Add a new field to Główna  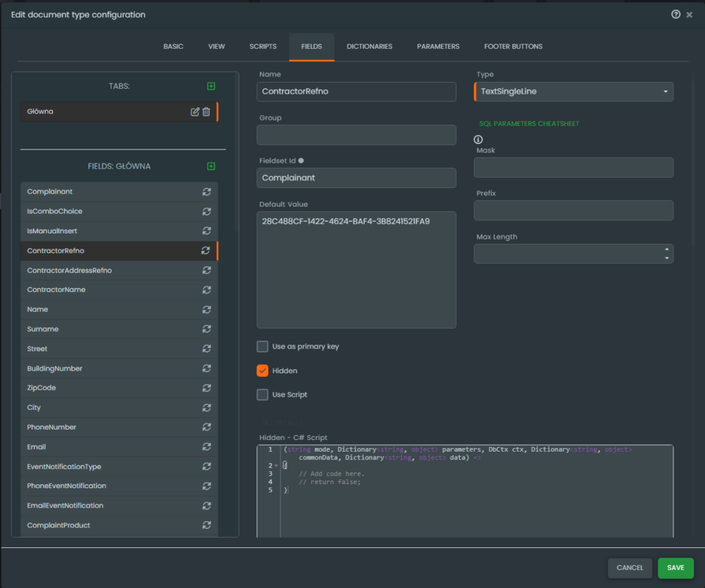[x=211, y=166]
